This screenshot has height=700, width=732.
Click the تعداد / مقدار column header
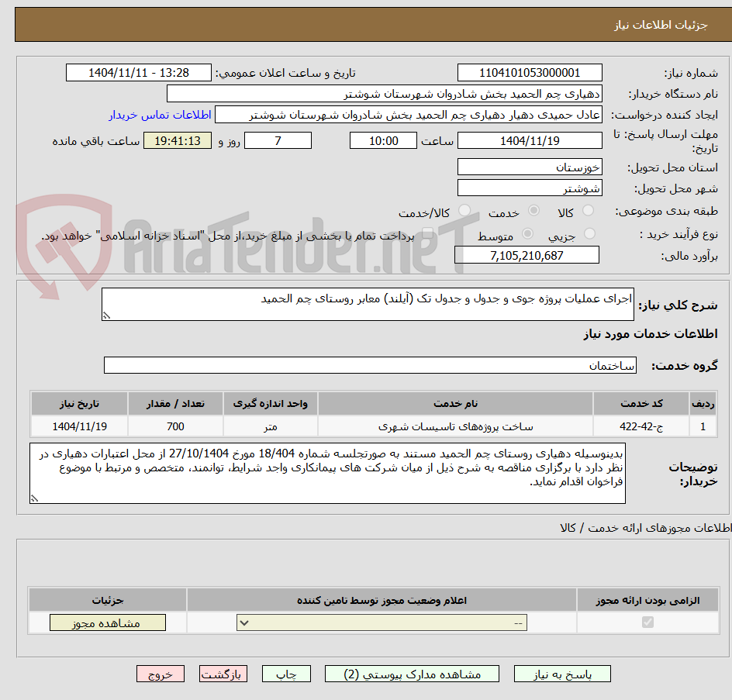(175, 404)
